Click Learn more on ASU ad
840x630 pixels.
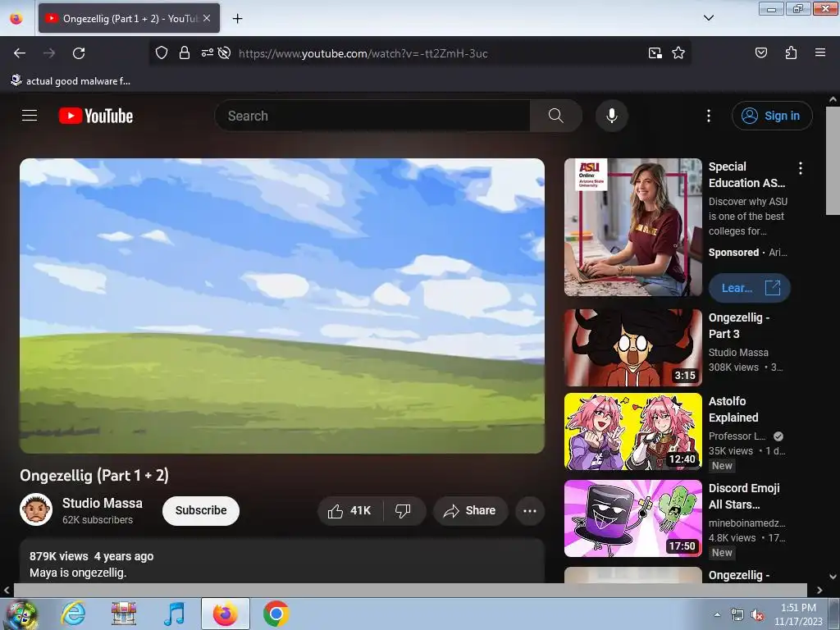(x=750, y=288)
